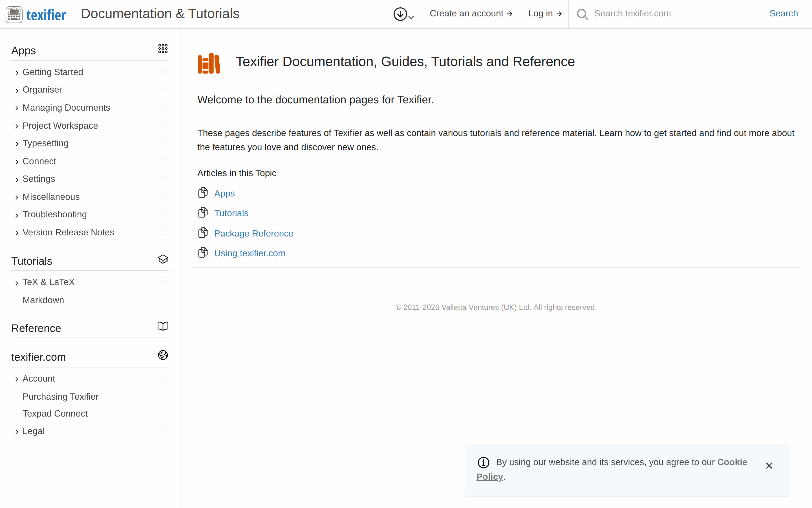
Task: Open Using texifier.com article link
Action: click(250, 253)
